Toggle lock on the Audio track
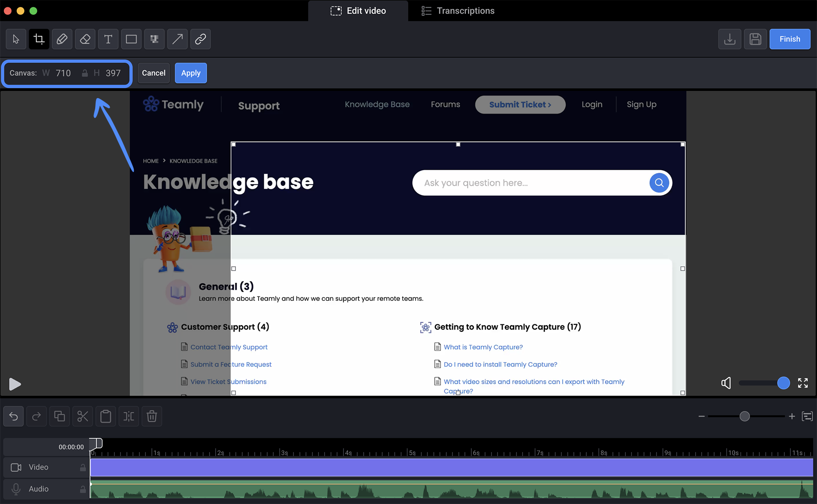 [83, 489]
